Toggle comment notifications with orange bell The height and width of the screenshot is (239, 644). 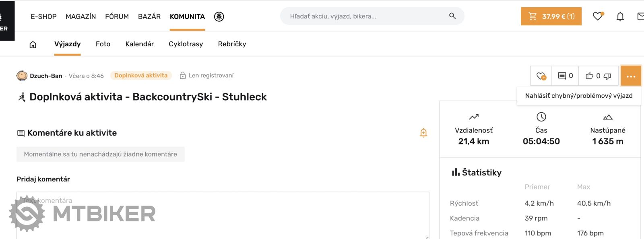click(423, 133)
